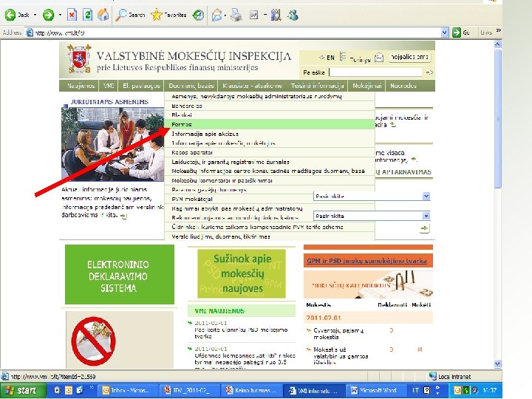
Task: Click the Windows start button
Action: 23,390
